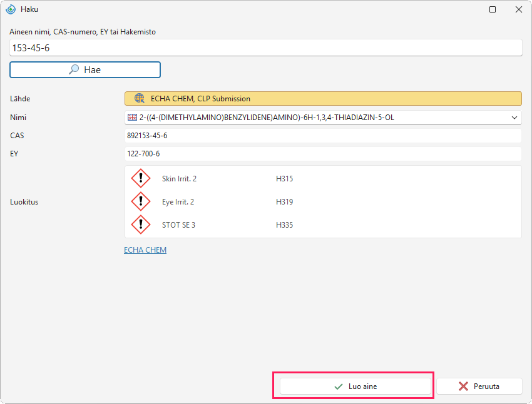The height and width of the screenshot is (404, 532).
Task: Click the red X icon on Peruuta
Action: tap(463, 386)
